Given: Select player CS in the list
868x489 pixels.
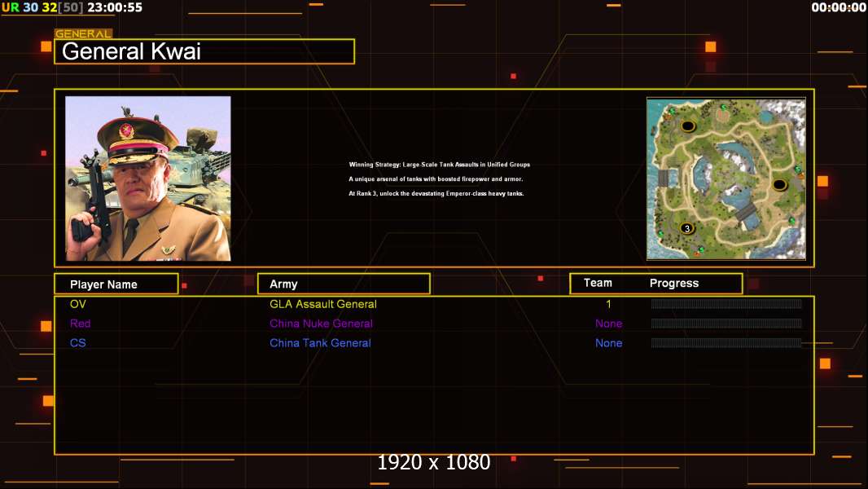Looking at the screenshot, I should point(78,343).
